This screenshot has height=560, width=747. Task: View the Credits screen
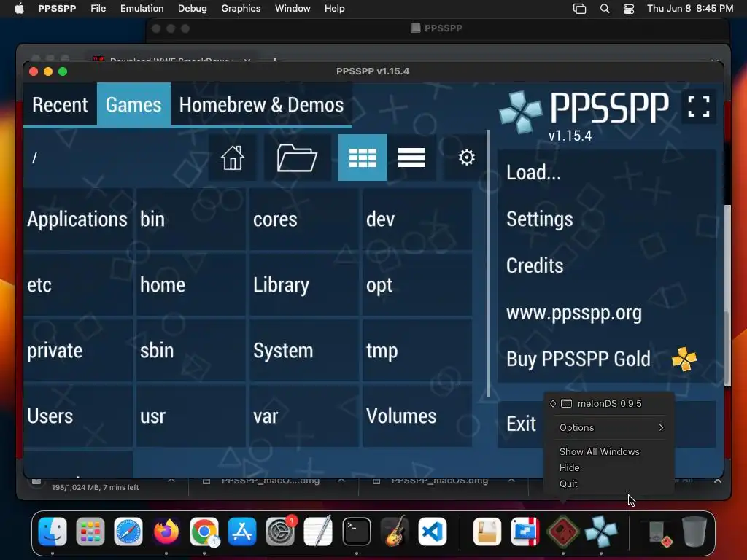point(606,265)
